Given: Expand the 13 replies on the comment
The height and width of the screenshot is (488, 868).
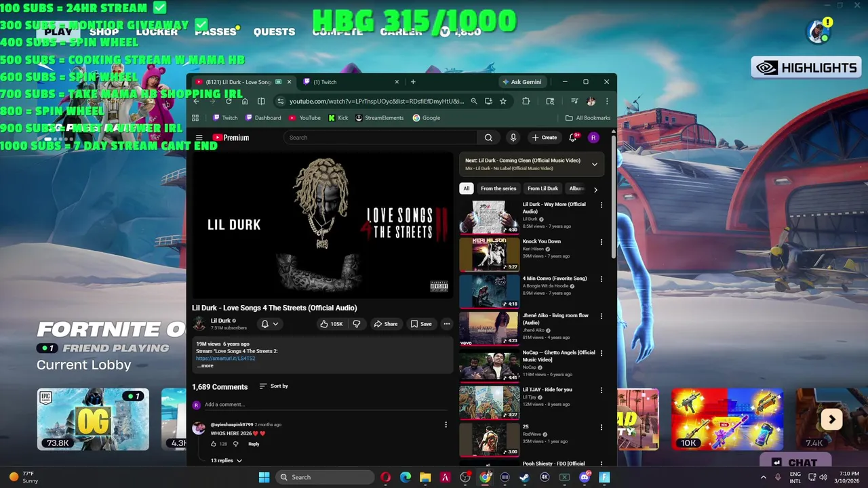Looking at the screenshot, I should coord(226,460).
